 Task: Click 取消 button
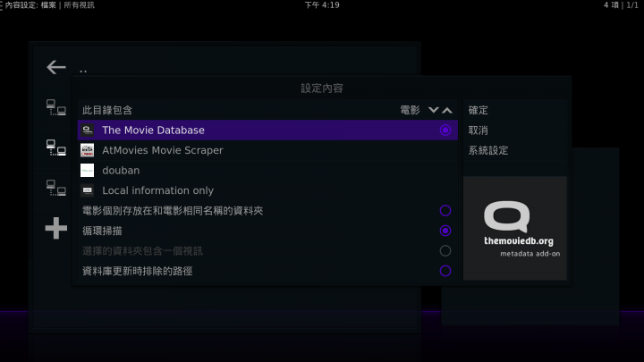[x=515, y=130]
